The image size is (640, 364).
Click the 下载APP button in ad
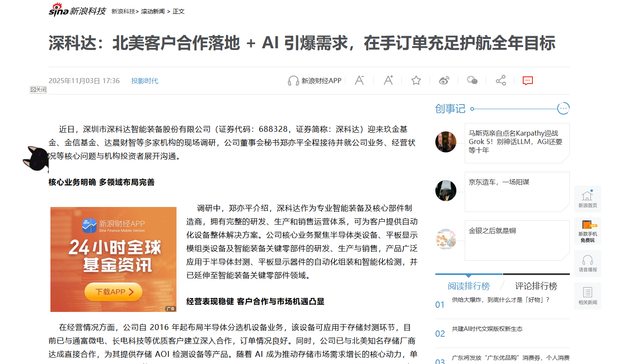tap(113, 292)
